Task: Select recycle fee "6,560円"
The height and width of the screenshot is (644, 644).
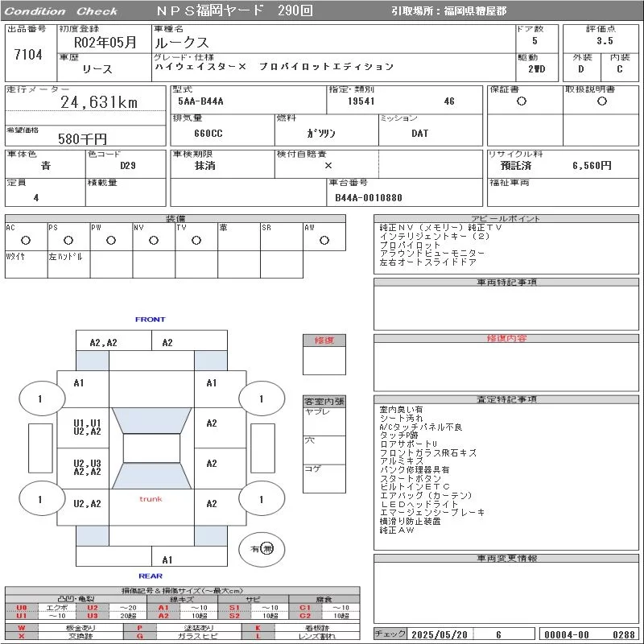Action: (592, 166)
